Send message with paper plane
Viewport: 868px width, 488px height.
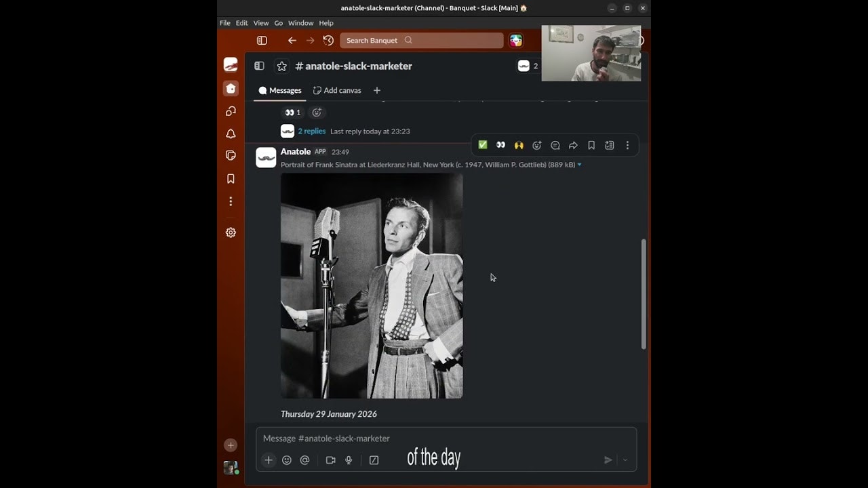[608, 460]
